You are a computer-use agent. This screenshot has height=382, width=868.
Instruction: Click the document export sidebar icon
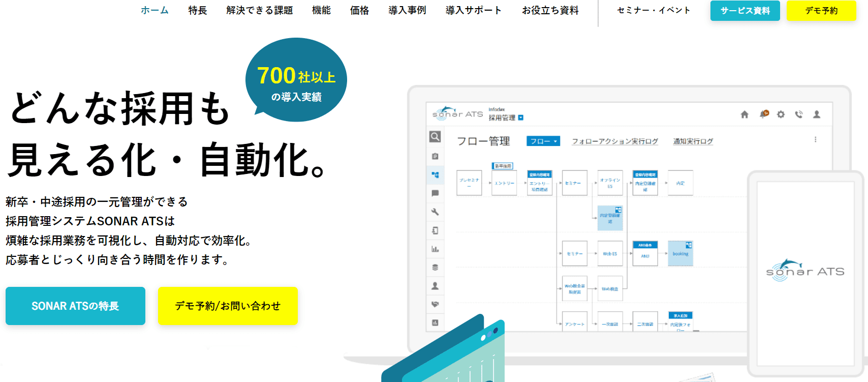point(435,230)
